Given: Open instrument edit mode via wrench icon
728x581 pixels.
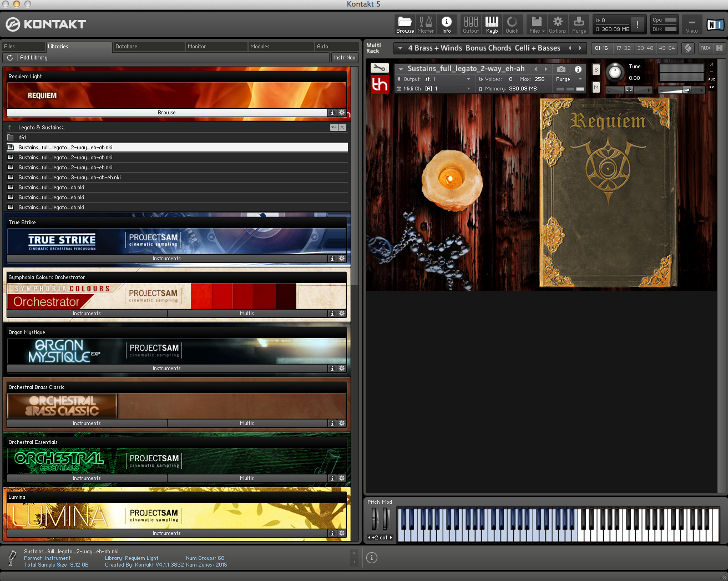Looking at the screenshot, I should [x=380, y=68].
